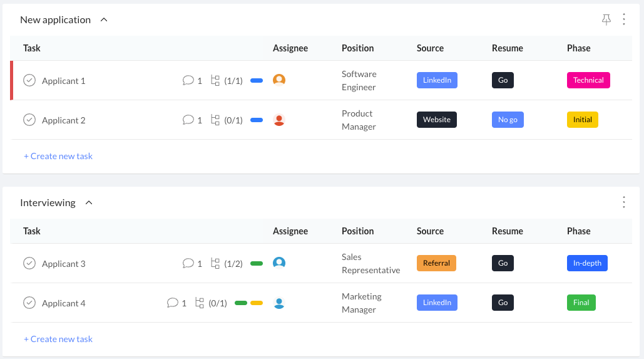The image size is (644, 359).
Task: Toggle the completion circle for Applicant 4
Action: (x=29, y=303)
